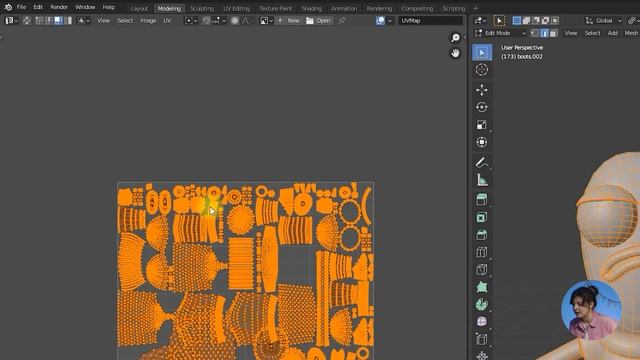Open sticky selection mode dropdown
This screenshot has width=640, height=360.
84,20
